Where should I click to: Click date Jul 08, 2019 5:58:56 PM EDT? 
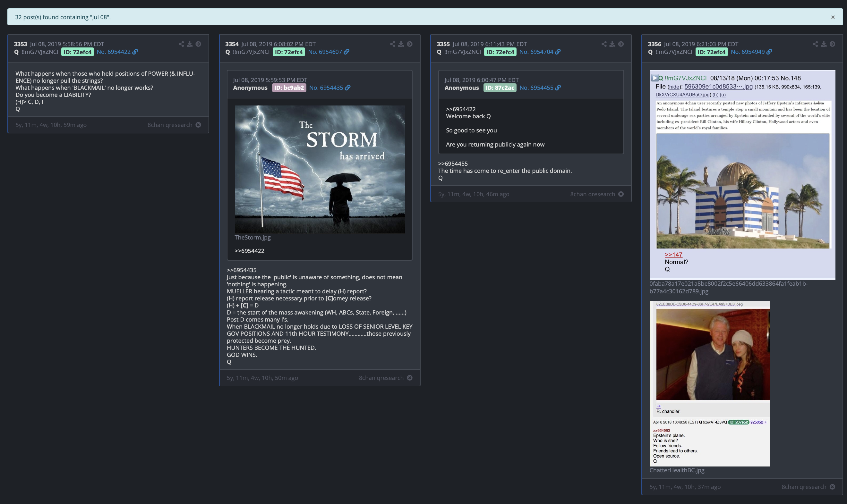tap(67, 44)
